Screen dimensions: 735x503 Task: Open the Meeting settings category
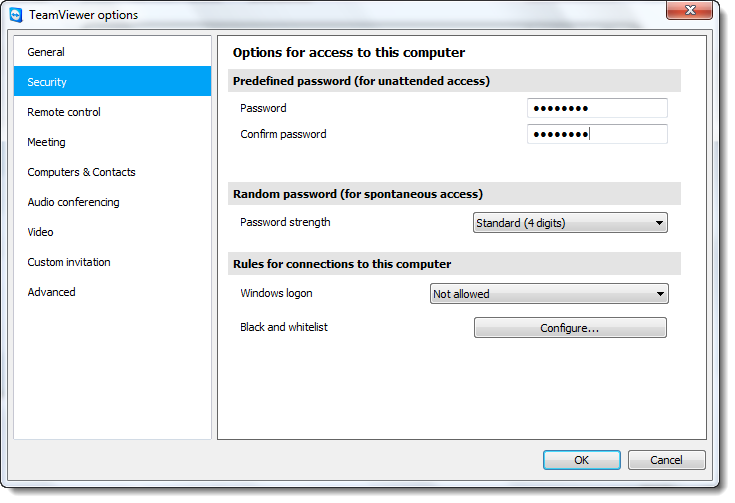coord(112,142)
